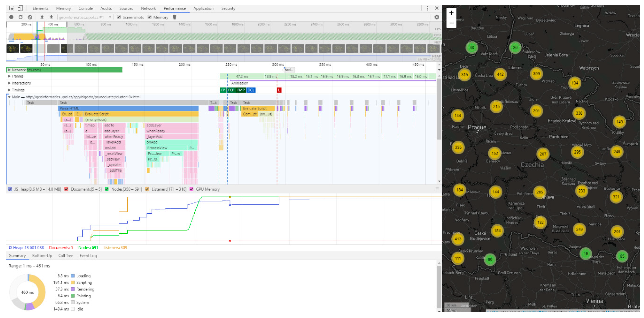
Task: Zoom in on the map
Action: click(451, 13)
